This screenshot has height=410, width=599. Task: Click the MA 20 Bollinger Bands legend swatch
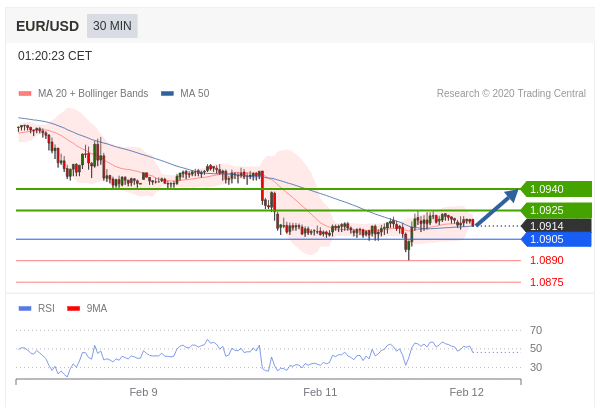click(25, 94)
